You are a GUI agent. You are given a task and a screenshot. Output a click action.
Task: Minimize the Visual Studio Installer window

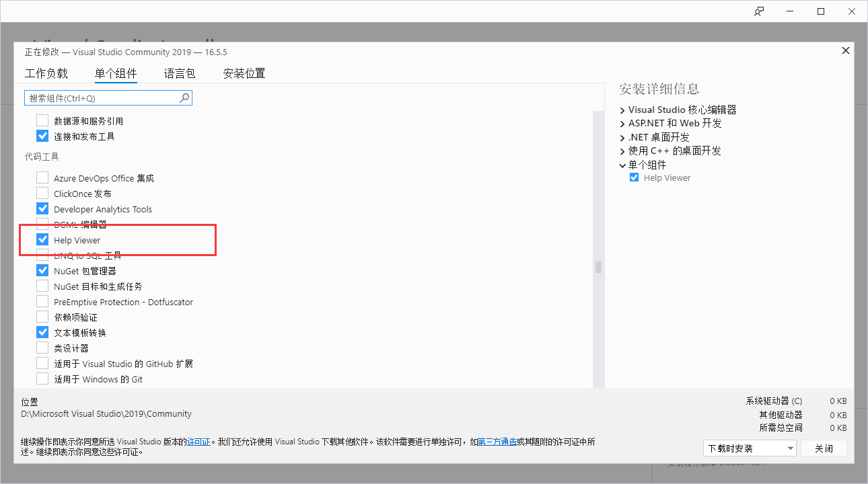pyautogui.click(x=790, y=11)
